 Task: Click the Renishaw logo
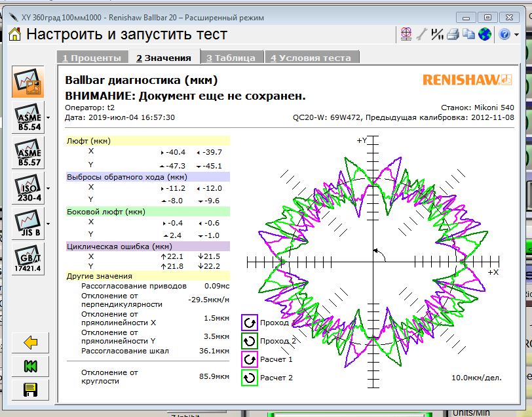[x=467, y=80]
